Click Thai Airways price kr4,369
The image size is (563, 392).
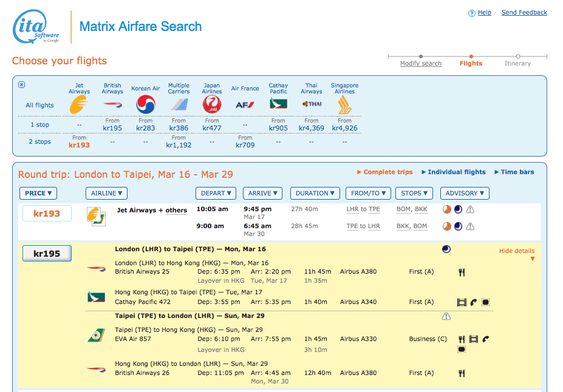(312, 128)
